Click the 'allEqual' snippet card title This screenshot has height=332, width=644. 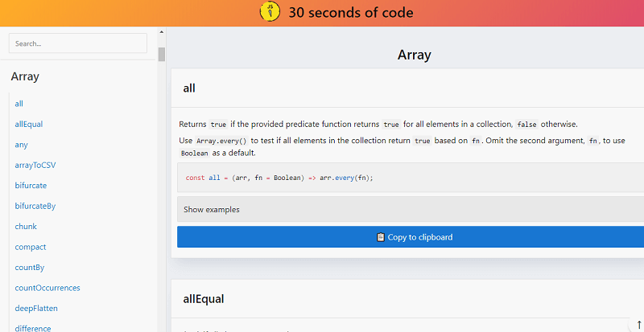click(204, 299)
